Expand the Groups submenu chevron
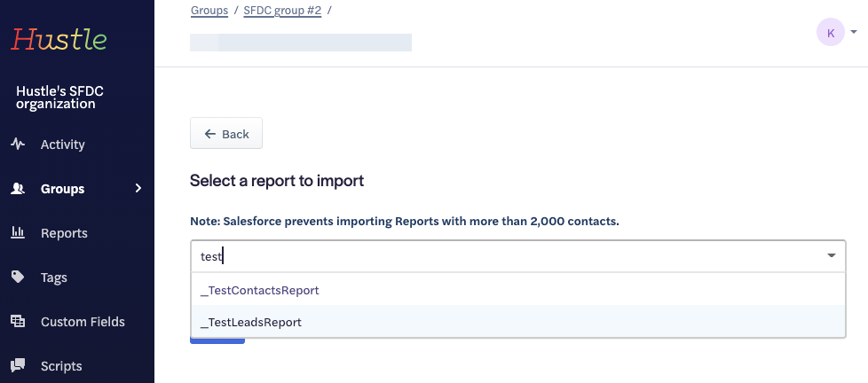 point(138,189)
